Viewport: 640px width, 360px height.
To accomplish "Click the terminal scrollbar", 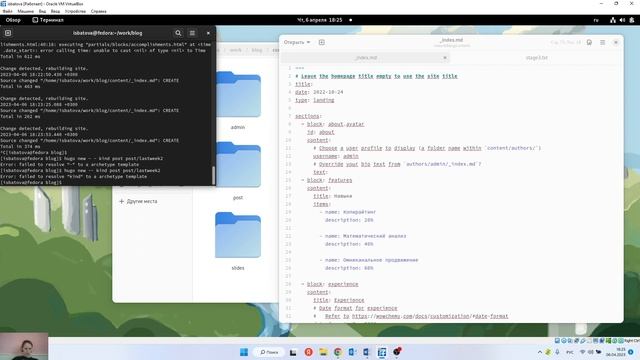I will 213,175.
